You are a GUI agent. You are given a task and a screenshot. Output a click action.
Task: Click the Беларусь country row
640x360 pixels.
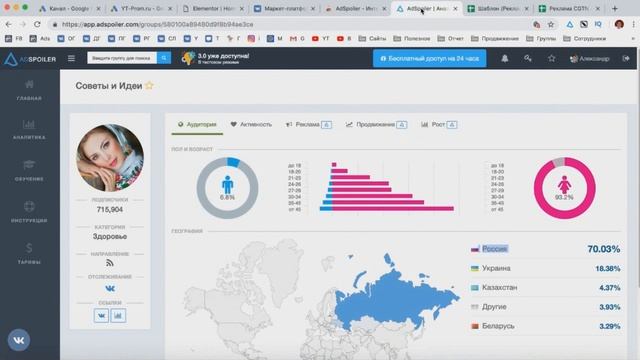pos(545,326)
